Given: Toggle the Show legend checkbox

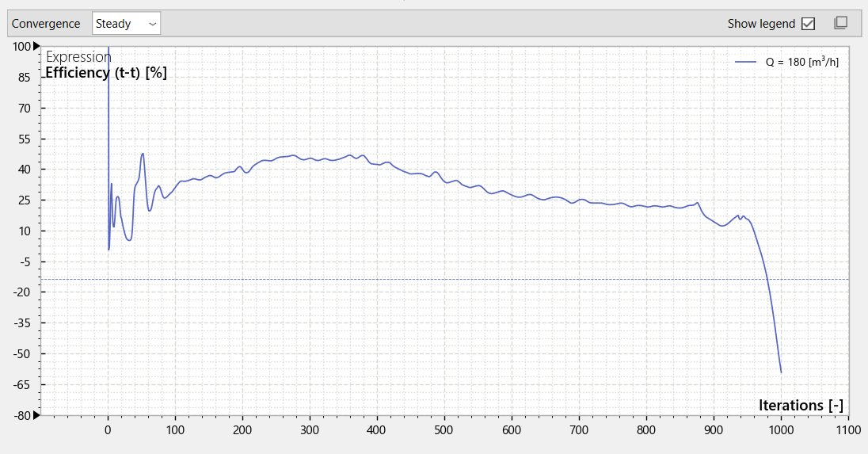Looking at the screenshot, I should click(x=809, y=24).
